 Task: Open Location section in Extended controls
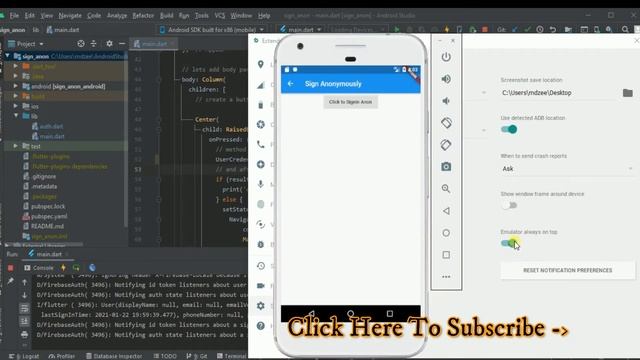261,64
